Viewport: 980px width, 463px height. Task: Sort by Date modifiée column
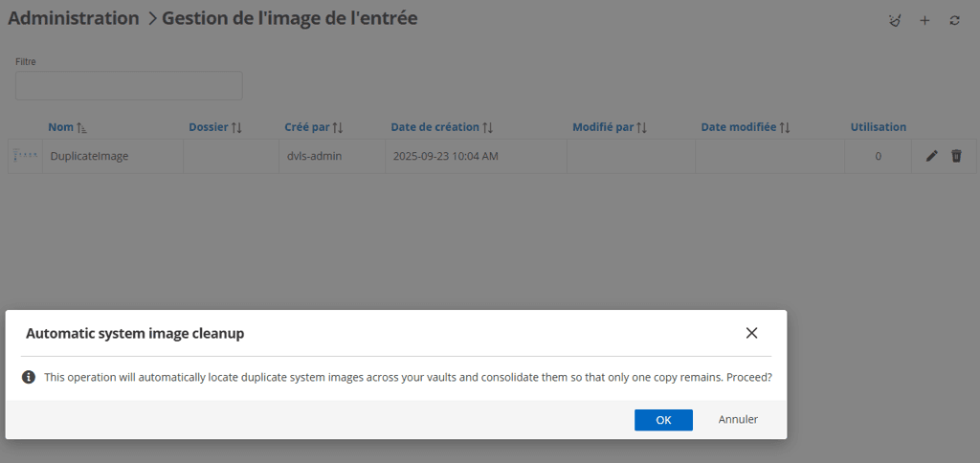[746, 127]
